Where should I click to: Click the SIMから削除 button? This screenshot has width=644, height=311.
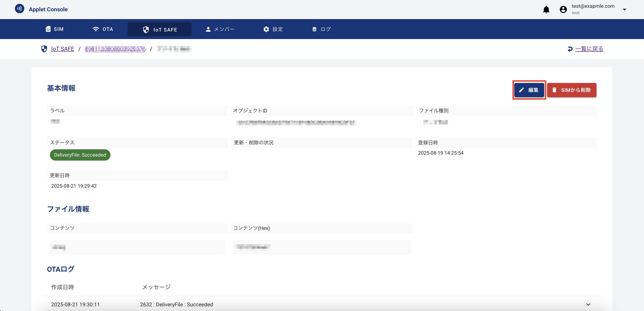point(572,90)
